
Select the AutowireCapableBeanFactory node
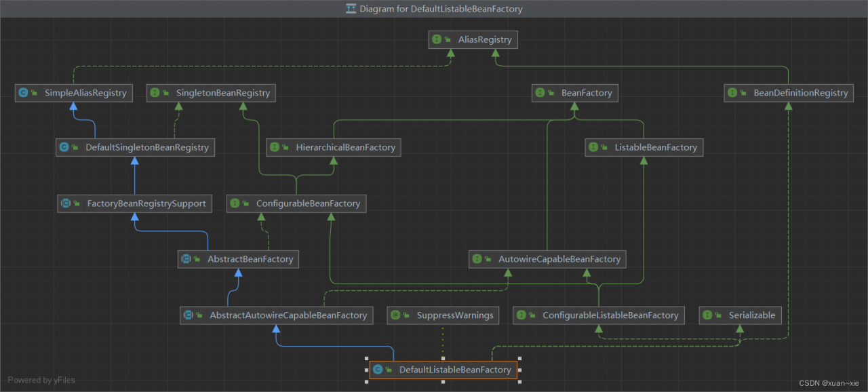[x=559, y=259]
